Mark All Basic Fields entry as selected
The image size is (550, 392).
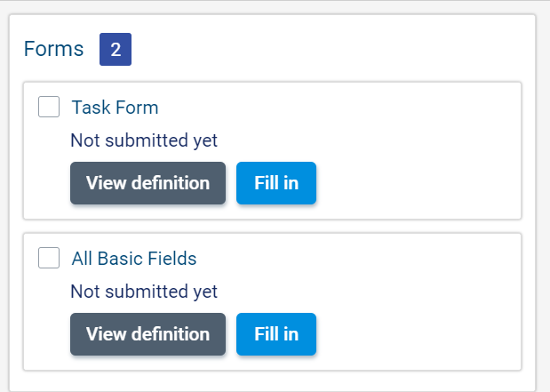pos(49,259)
